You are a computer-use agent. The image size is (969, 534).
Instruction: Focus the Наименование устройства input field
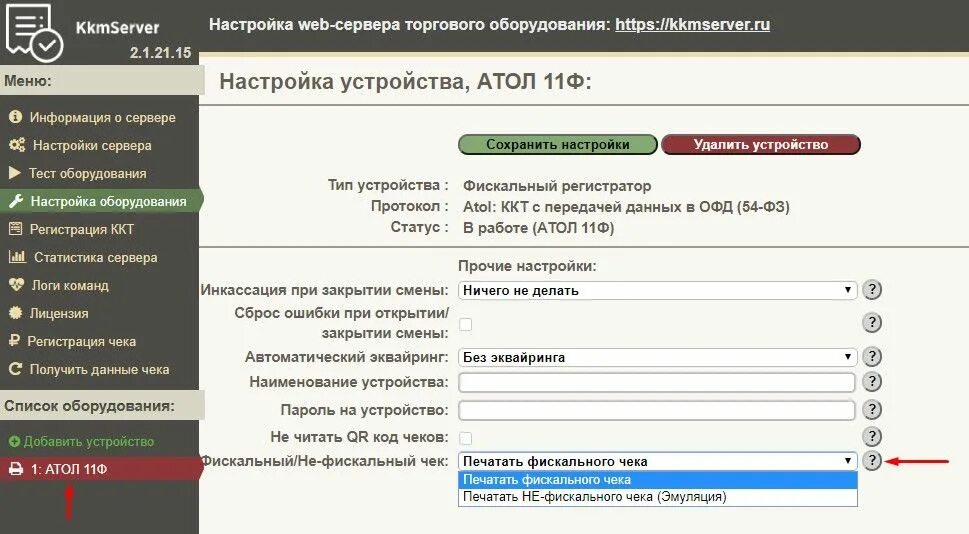[657, 382]
